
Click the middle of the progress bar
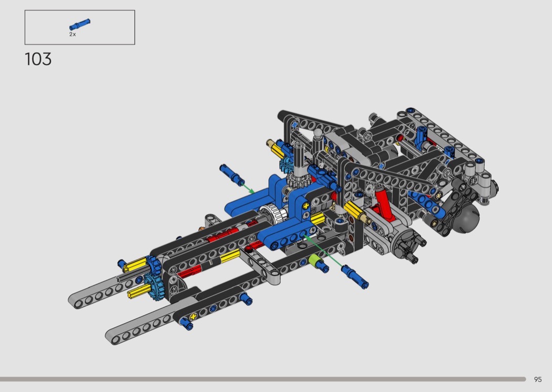pyautogui.click(x=263, y=379)
